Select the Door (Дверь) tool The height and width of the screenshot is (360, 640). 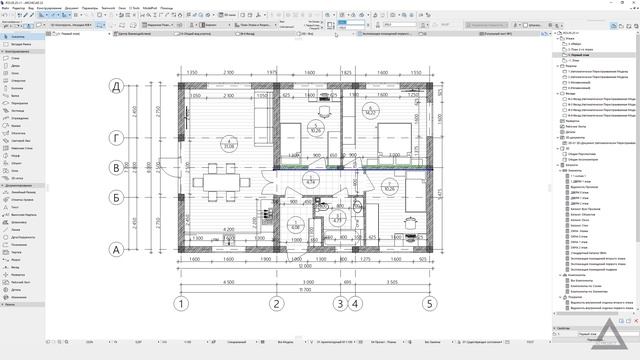pyautogui.click(x=22, y=66)
